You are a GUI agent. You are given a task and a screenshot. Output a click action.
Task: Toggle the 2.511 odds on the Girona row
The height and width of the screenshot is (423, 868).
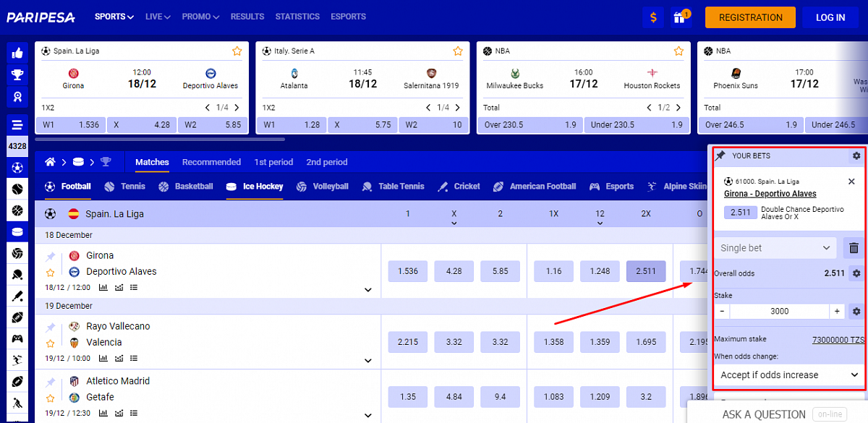pos(646,271)
